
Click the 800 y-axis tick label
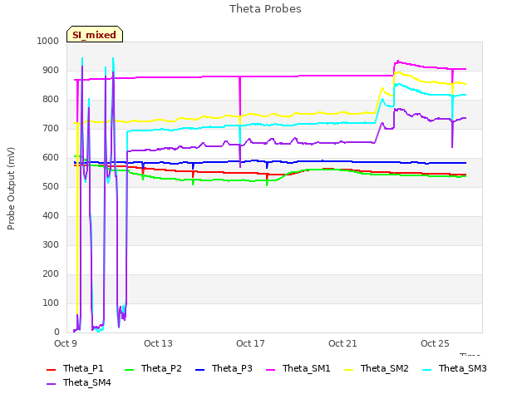click(51, 100)
